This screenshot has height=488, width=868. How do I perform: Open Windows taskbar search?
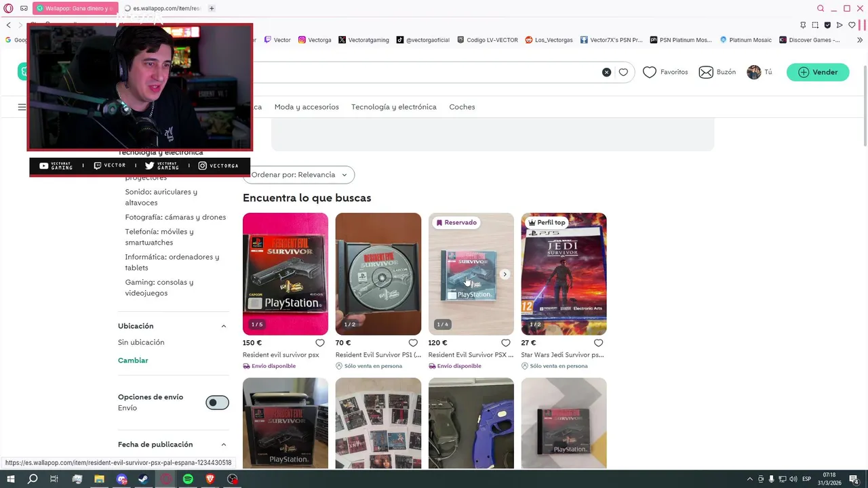pyautogui.click(x=33, y=479)
